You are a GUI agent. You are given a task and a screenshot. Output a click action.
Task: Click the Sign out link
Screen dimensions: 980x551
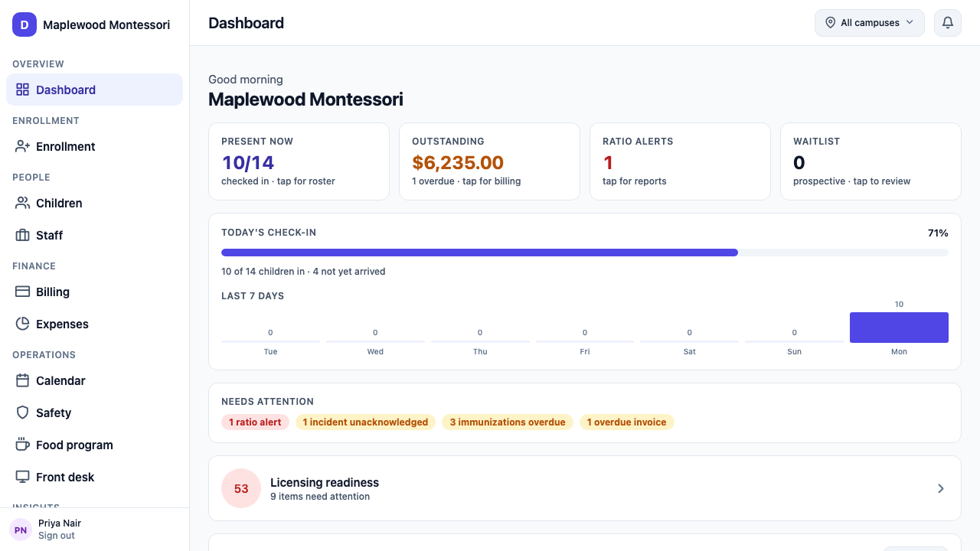(x=57, y=536)
